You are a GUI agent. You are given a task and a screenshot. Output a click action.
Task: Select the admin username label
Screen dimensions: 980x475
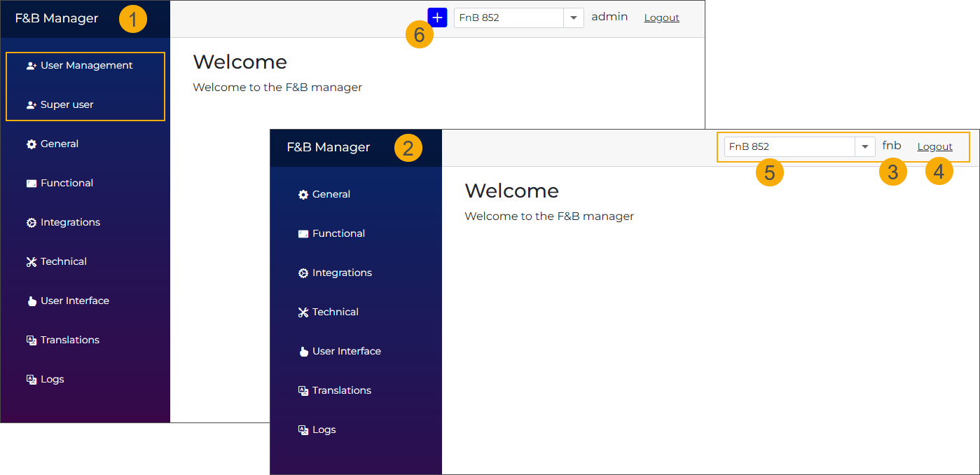pyautogui.click(x=609, y=16)
